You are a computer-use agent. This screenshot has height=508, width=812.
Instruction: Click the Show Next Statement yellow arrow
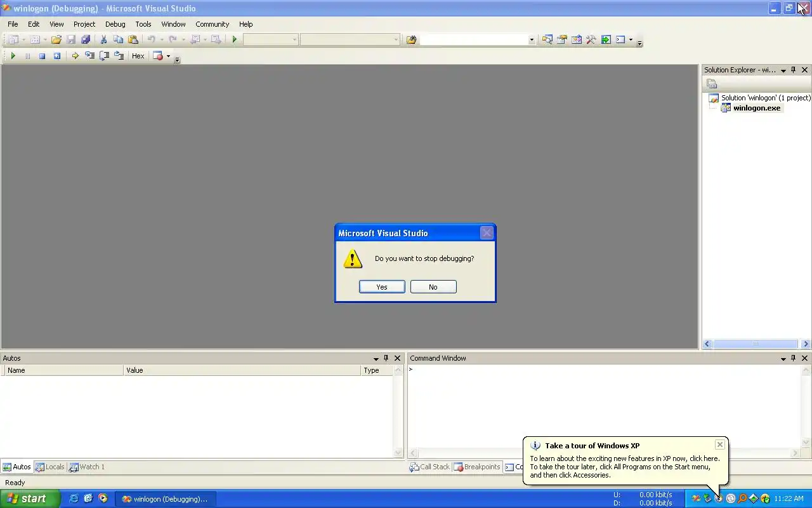pos(75,56)
